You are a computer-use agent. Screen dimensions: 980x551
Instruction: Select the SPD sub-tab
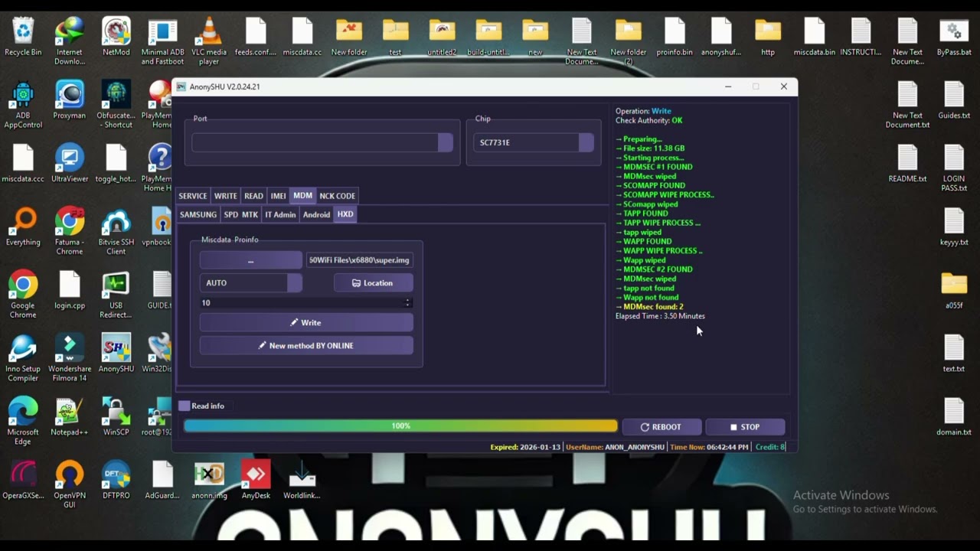(230, 215)
